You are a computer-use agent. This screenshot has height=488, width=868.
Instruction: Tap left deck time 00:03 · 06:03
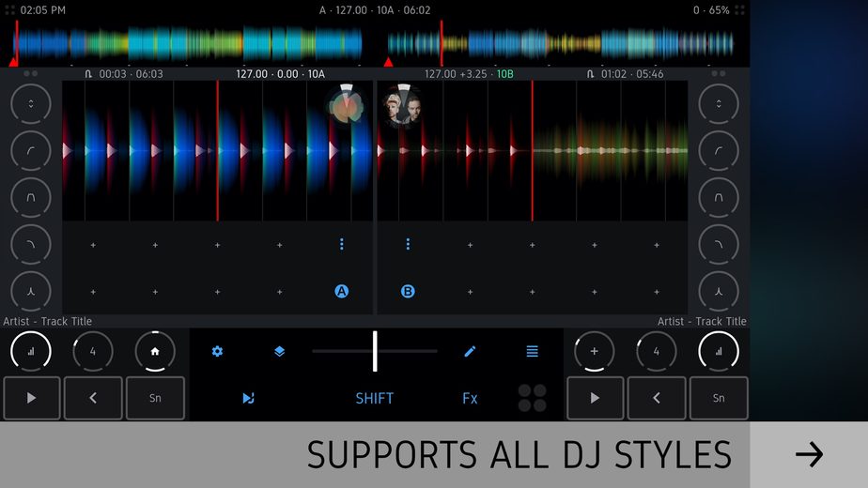[132, 74]
